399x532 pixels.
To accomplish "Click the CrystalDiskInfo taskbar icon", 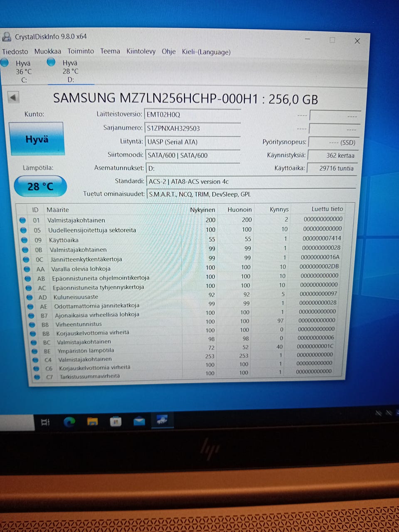I will point(162,421).
